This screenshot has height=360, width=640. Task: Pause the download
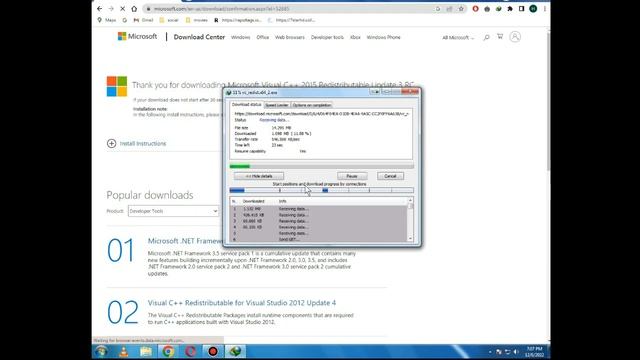click(x=352, y=176)
